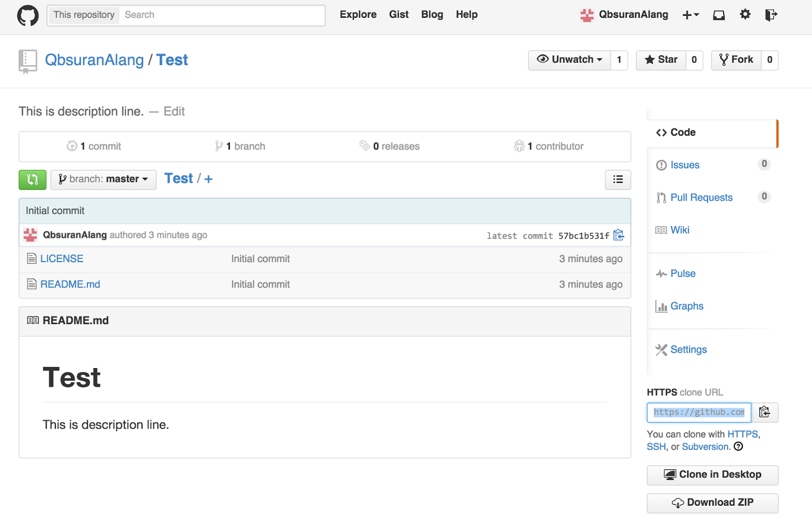Open commit 57bc1b531f

tap(584, 236)
